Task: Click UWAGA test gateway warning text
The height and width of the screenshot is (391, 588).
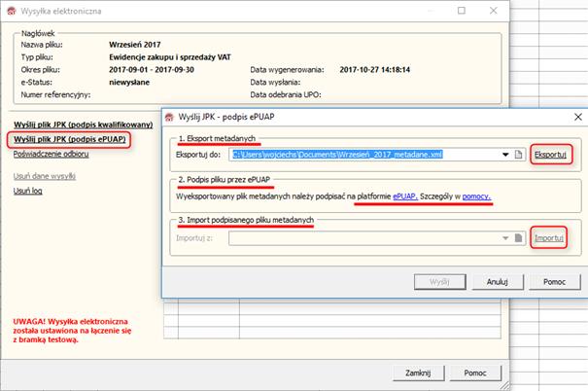Action: click(72, 331)
